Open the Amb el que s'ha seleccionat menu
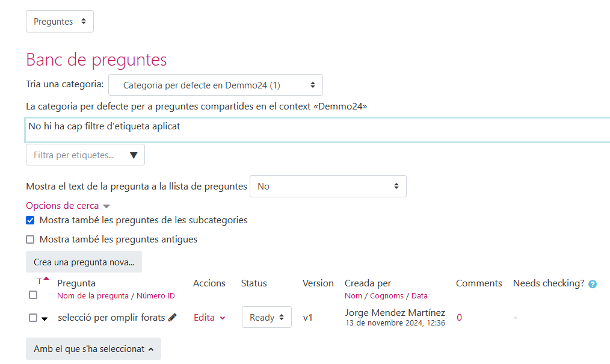610x364 pixels. 93,349
